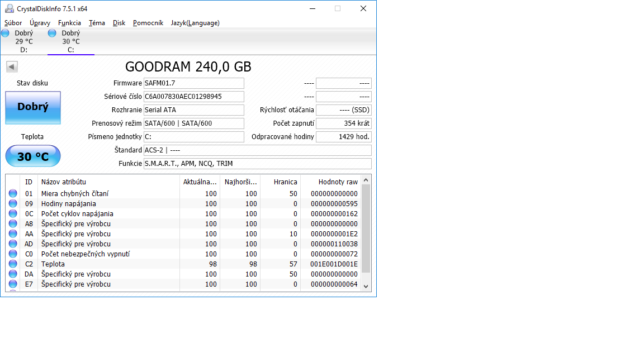
Task: Click the Rozhranie Serial ATA field
Action: (x=194, y=110)
